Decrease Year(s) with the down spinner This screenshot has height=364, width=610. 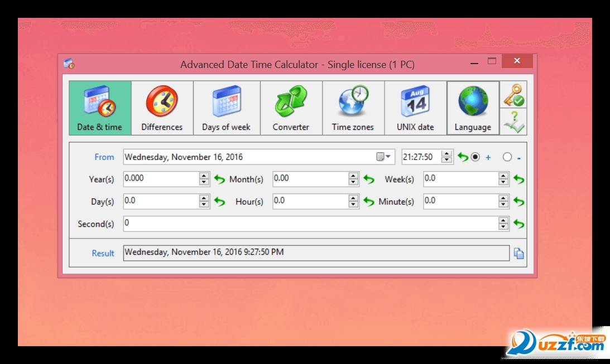tap(204, 182)
